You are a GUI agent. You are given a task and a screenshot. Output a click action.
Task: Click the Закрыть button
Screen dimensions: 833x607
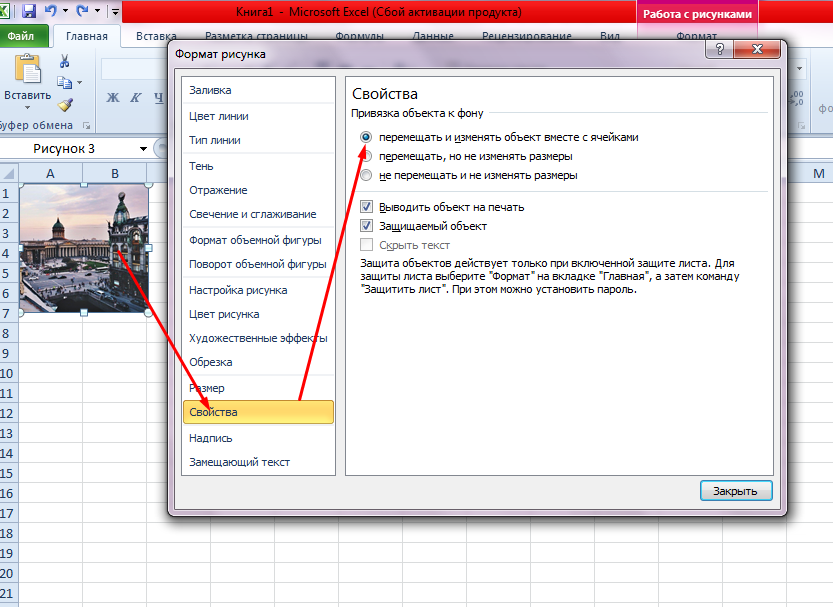[x=735, y=491]
